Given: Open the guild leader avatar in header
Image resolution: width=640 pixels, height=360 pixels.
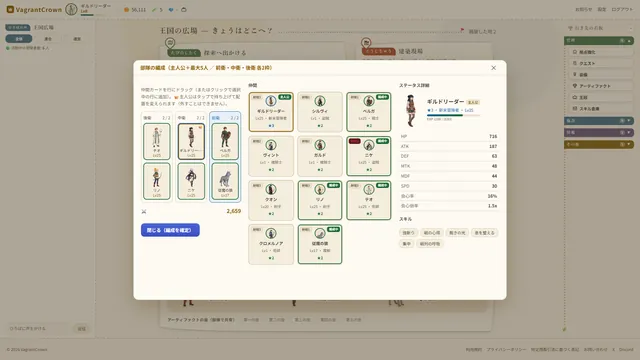Looking at the screenshot, I should 71,9.
